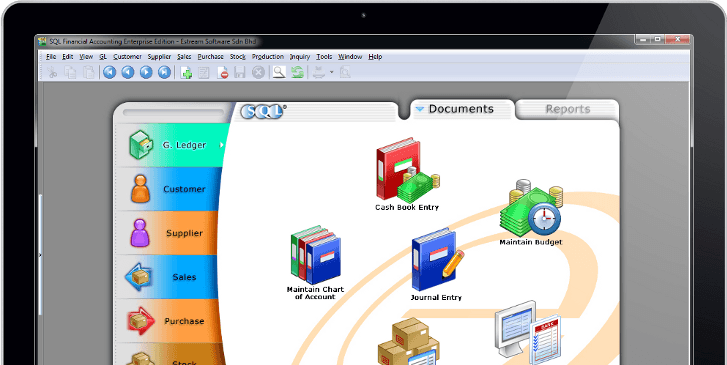Expand the Documents tab dropdown arrow

click(x=420, y=109)
